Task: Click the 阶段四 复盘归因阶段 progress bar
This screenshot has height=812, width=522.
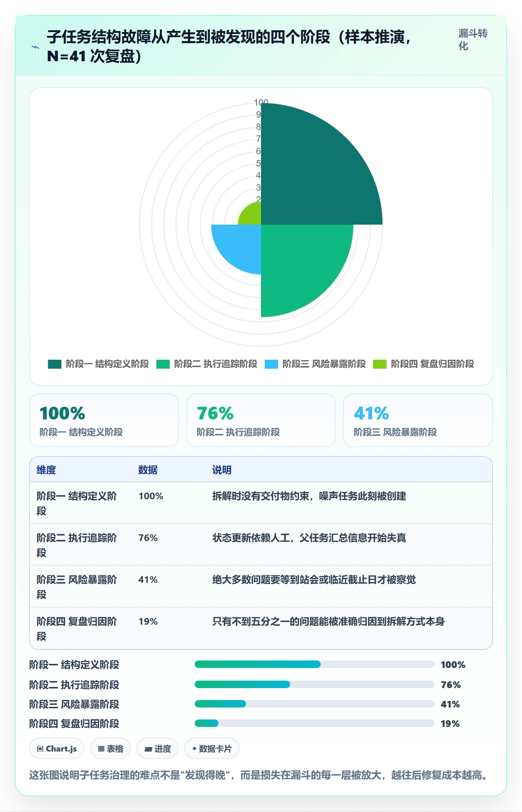Action: click(x=314, y=723)
